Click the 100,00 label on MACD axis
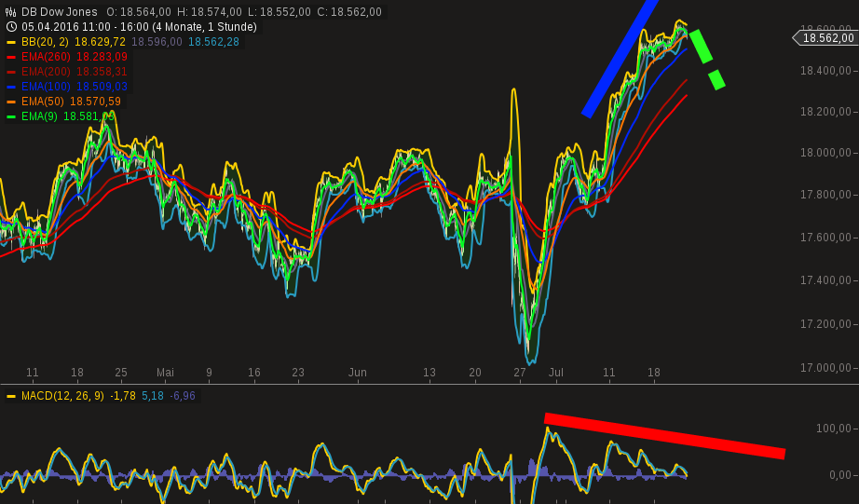The height and width of the screenshot is (504, 859). pyautogui.click(x=834, y=428)
